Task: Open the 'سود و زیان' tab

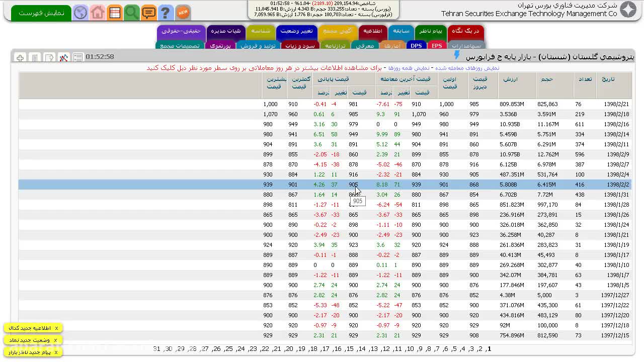Action: click(x=300, y=46)
